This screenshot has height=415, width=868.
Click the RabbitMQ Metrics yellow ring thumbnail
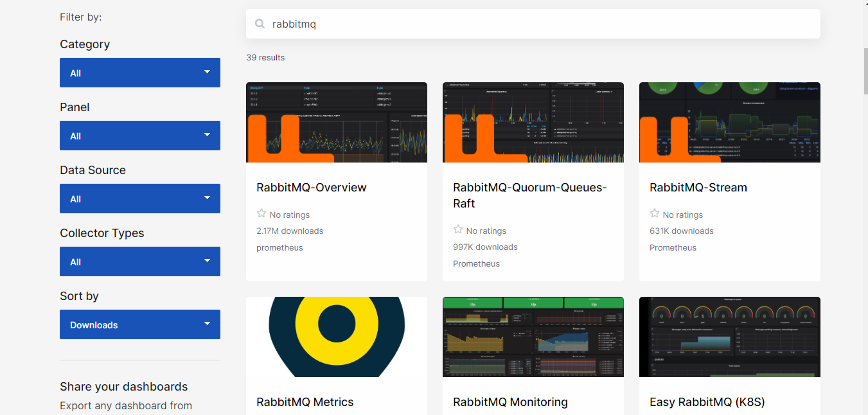337,337
